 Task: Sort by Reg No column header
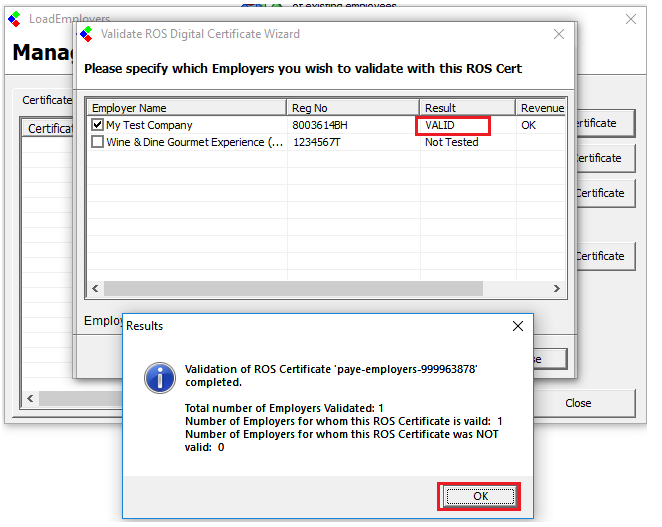point(352,108)
